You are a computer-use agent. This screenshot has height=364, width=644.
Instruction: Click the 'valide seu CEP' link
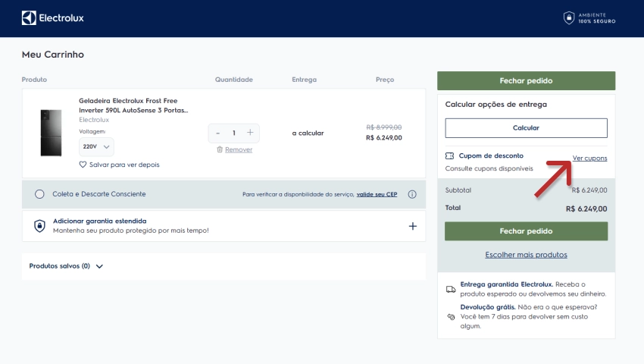[377, 194]
